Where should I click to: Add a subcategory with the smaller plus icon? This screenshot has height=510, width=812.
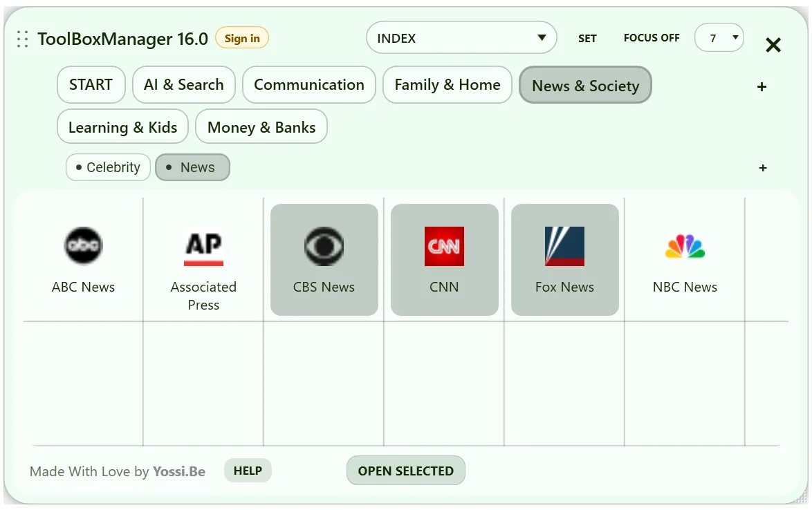click(763, 168)
